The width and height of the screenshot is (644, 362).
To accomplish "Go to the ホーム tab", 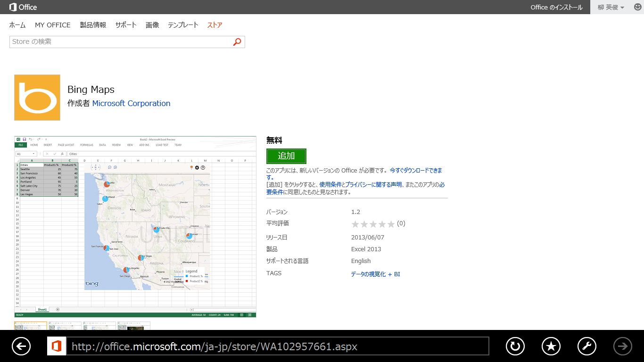I will pos(17,25).
